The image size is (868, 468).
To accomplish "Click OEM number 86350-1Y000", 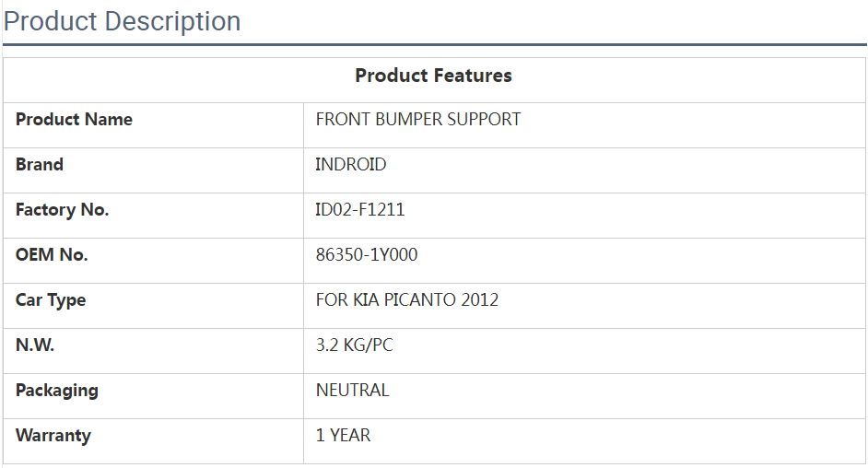I will tap(366, 255).
